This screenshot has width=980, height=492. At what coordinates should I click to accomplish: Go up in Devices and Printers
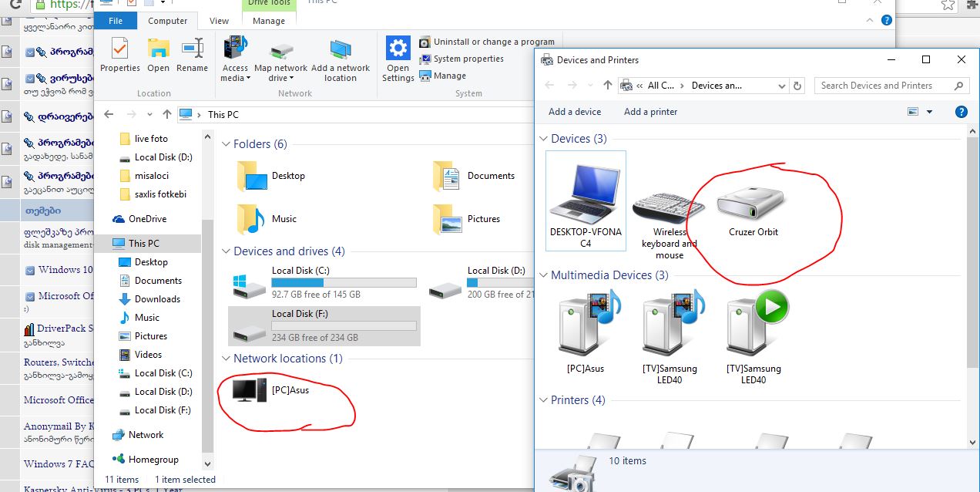coord(608,86)
